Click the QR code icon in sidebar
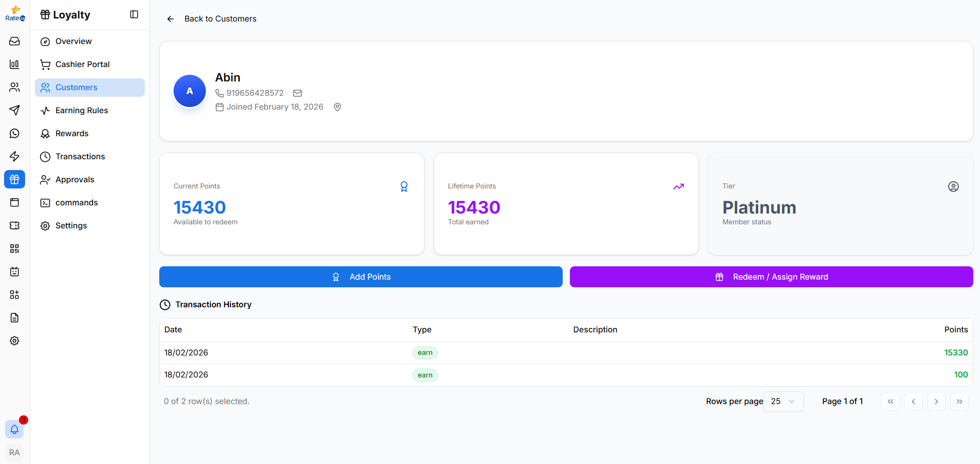Image resolution: width=980 pixels, height=464 pixels. coord(14,248)
